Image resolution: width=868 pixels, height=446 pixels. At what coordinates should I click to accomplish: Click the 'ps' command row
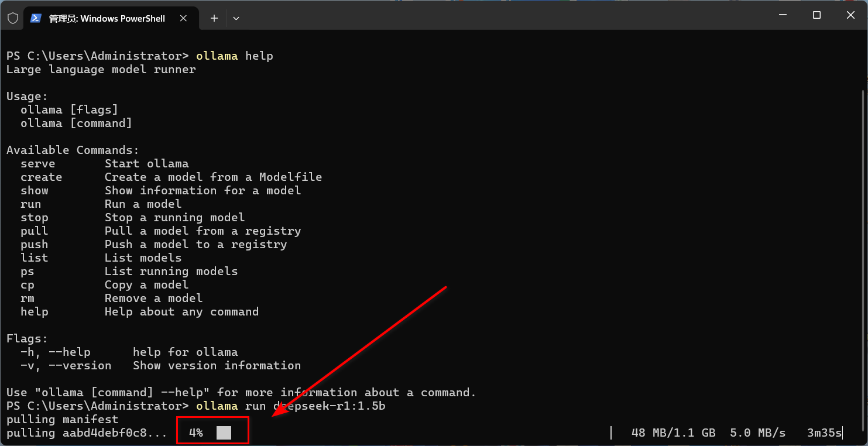point(129,272)
